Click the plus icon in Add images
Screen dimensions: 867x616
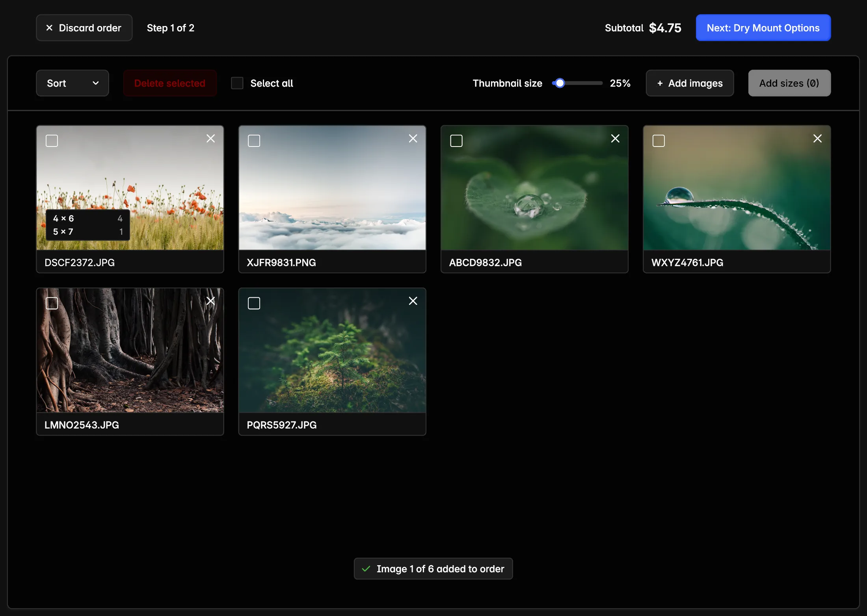(x=660, y=83)
